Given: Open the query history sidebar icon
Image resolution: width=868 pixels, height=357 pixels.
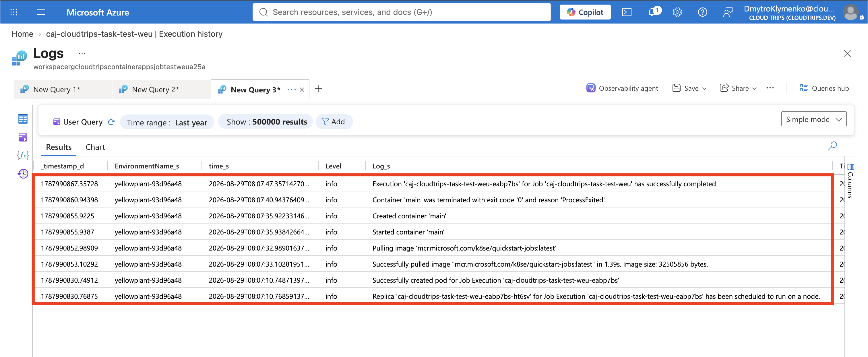Looking at the screenshot, I should (x=23, y=173).
